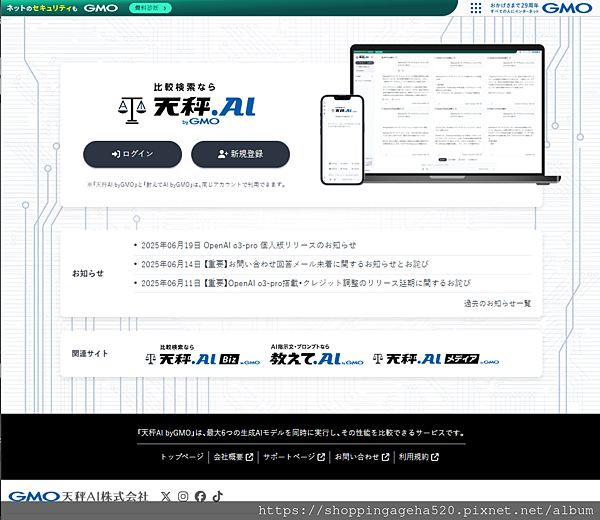Open the GMO services grid icon
The width and height of the screenshot is (600, 520).
click(x=476, y=8)
